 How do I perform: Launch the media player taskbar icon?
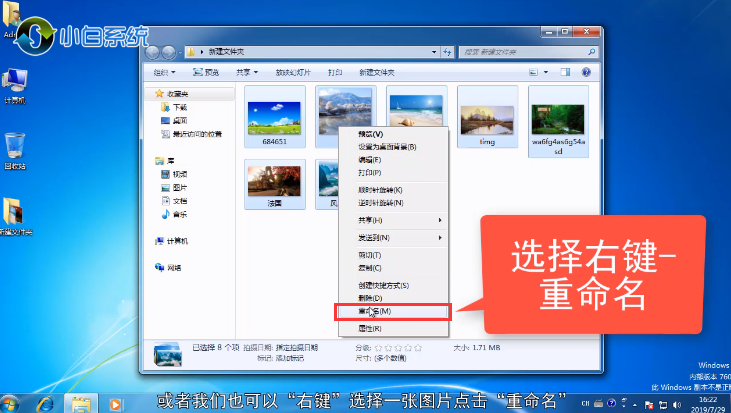115,404
